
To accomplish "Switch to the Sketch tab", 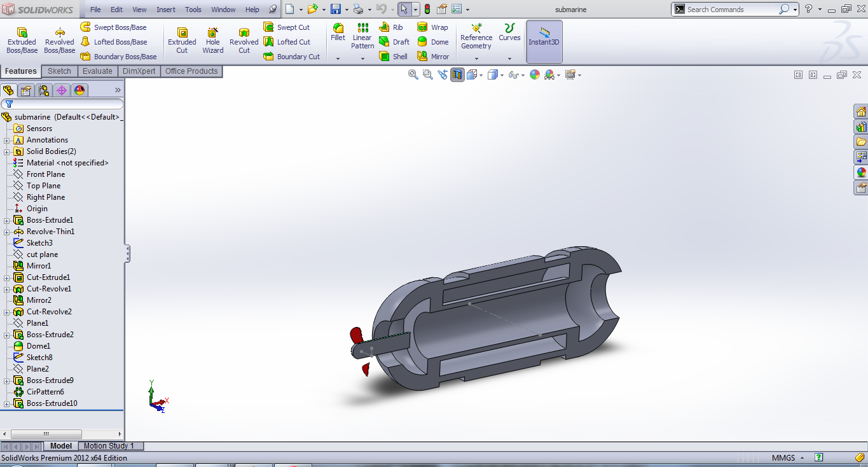I will coord(60,71).
